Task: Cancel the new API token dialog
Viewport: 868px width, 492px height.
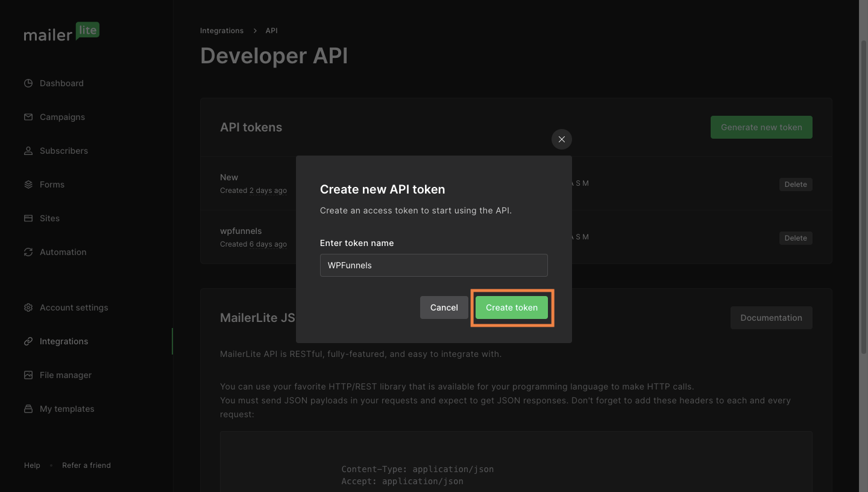Action: pos(444,307)
